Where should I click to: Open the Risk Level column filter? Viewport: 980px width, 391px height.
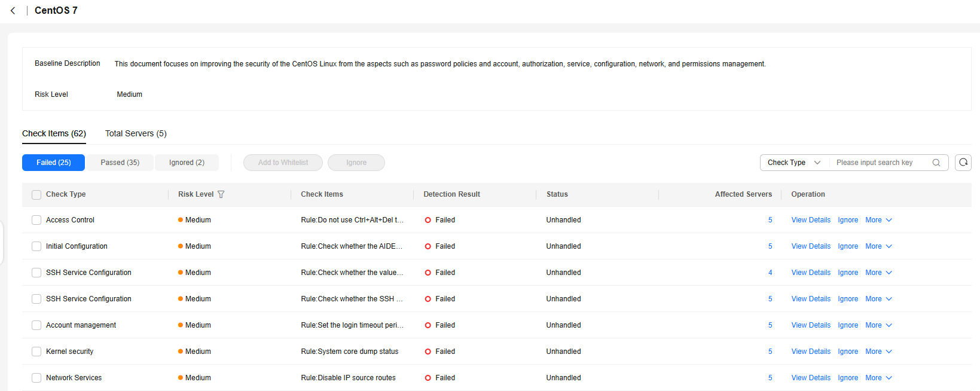point(221,194)
